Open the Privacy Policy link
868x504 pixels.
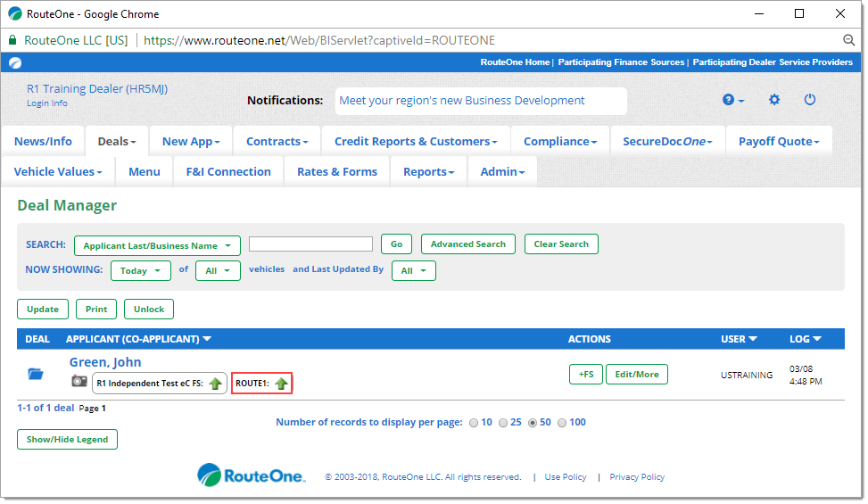[x=637, y=477]
